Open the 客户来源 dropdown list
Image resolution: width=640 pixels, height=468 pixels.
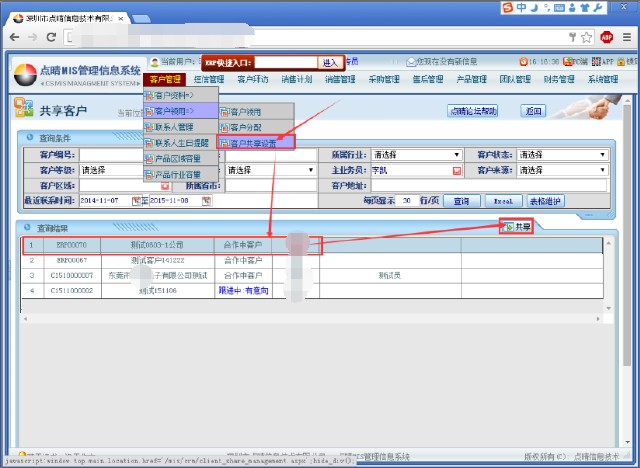click(603, 171)
